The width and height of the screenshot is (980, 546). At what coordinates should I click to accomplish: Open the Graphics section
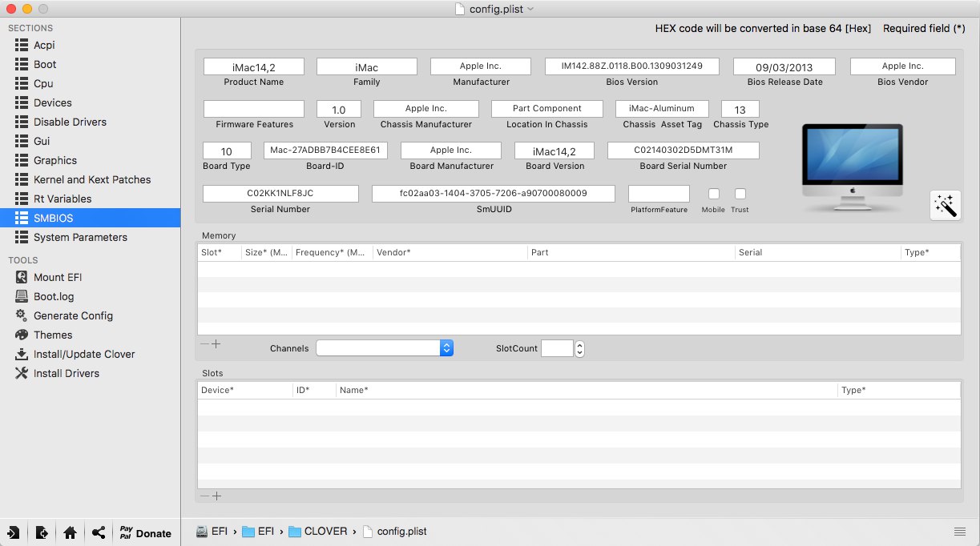(90, 160)
